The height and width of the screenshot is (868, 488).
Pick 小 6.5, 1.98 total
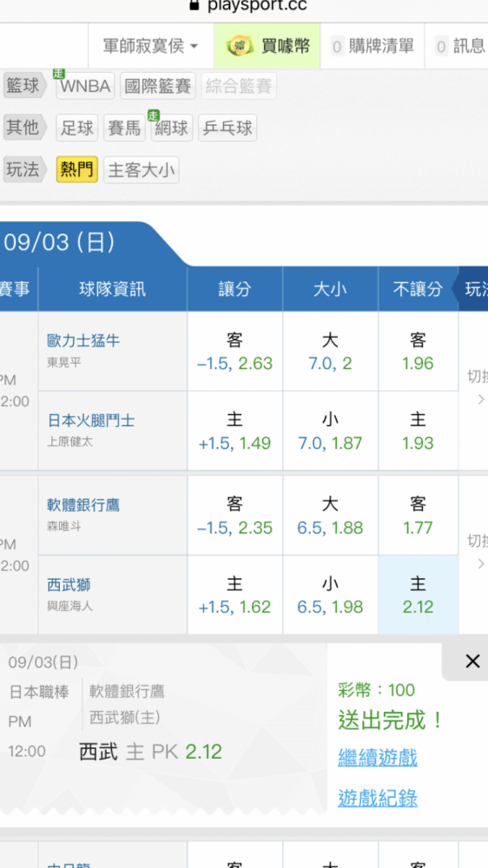[x=330, y=595]
